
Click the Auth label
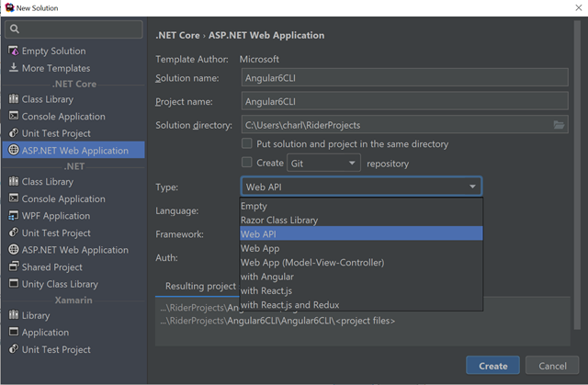click(166, 258)
